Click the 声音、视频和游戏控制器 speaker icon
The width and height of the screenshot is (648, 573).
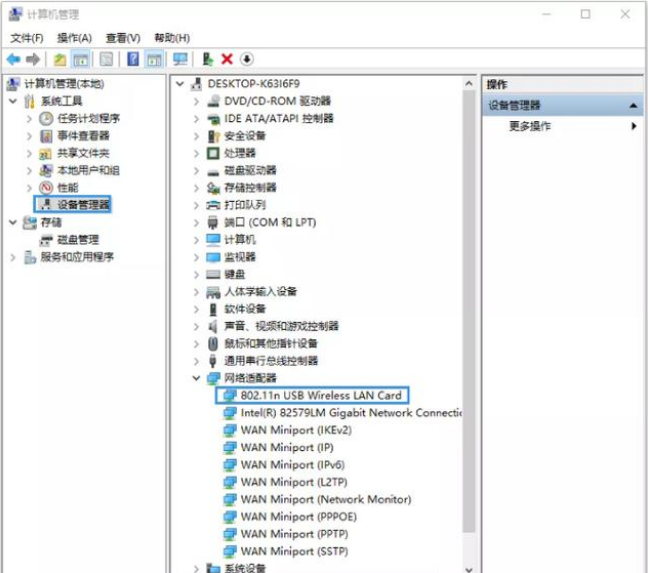pos(213,326)
